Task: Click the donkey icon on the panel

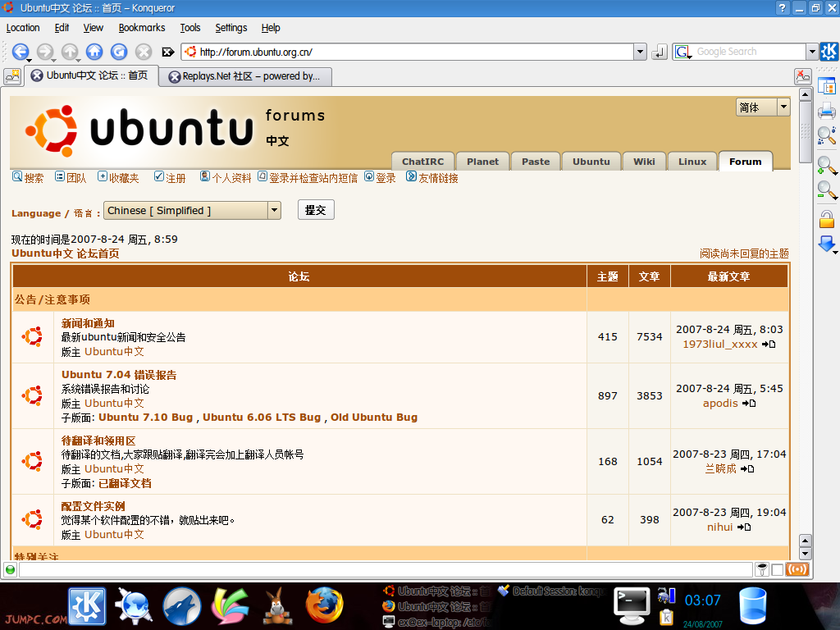Action: coord(277,606)
